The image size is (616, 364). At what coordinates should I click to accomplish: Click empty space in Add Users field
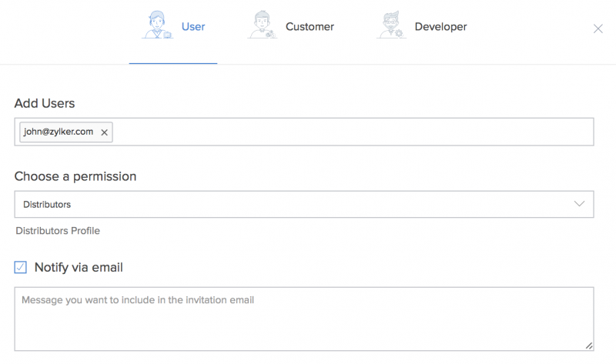click(x=346, y=132)
